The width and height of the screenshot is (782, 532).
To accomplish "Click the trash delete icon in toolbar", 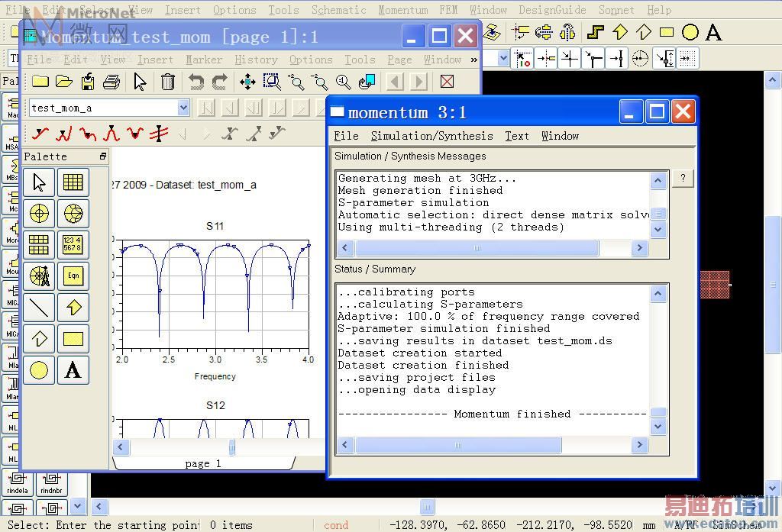I will pos(168,82).
